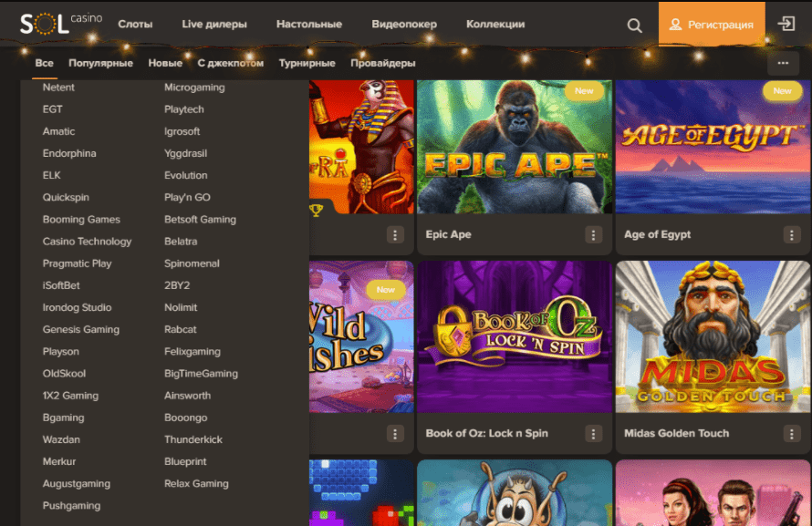Open three-dot menu of Wild Wishes card
The width and height of the screenshot is (812, 526).
pyautogui.click(x=395, y=433)
